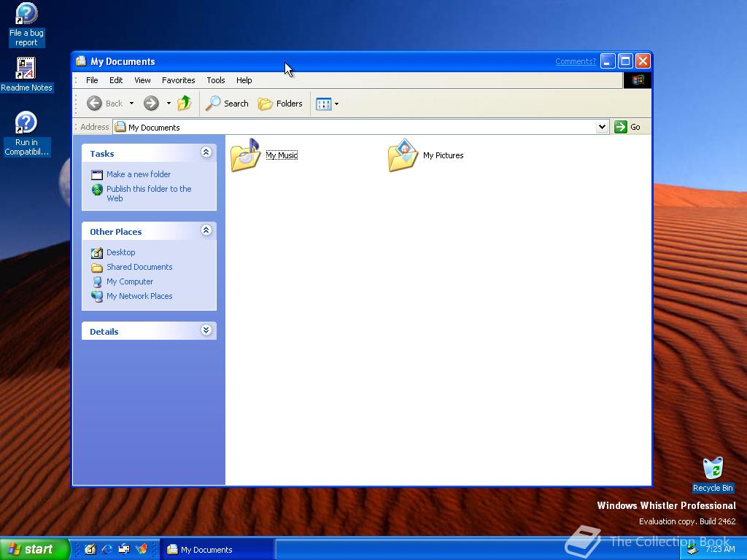Open My Network Places link
Viewport: 747px width, 560px height.
point(139,296)
